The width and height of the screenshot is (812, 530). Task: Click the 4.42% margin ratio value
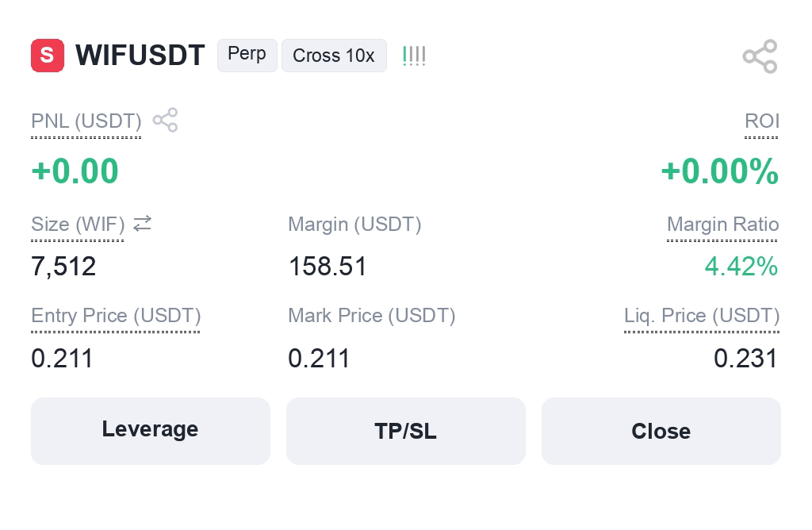pos(741,267)
